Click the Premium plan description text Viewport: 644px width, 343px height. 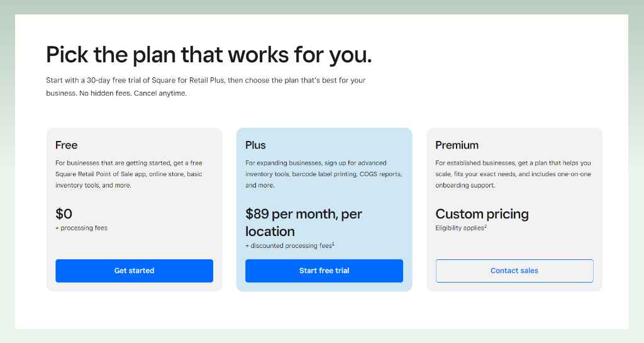513,174
